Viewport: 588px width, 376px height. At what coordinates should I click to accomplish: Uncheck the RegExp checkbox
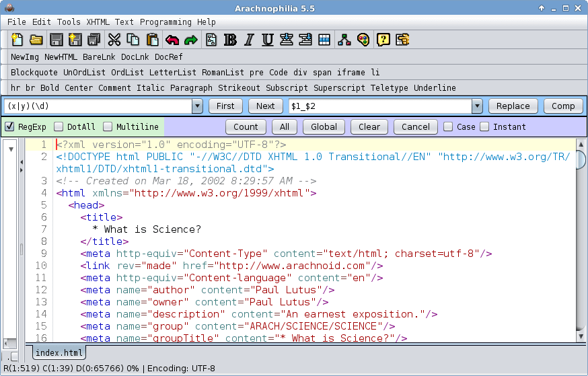[10, 126]
